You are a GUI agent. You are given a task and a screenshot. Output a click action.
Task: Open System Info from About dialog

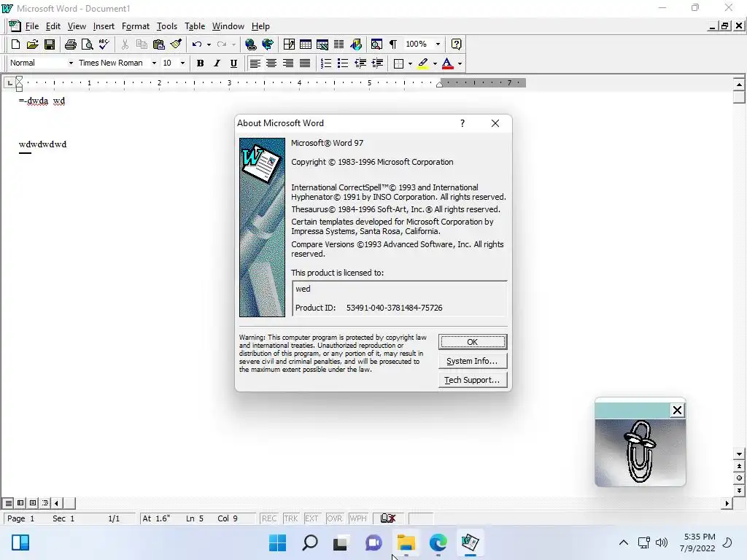pyautogui.click(x=473, y=361)
